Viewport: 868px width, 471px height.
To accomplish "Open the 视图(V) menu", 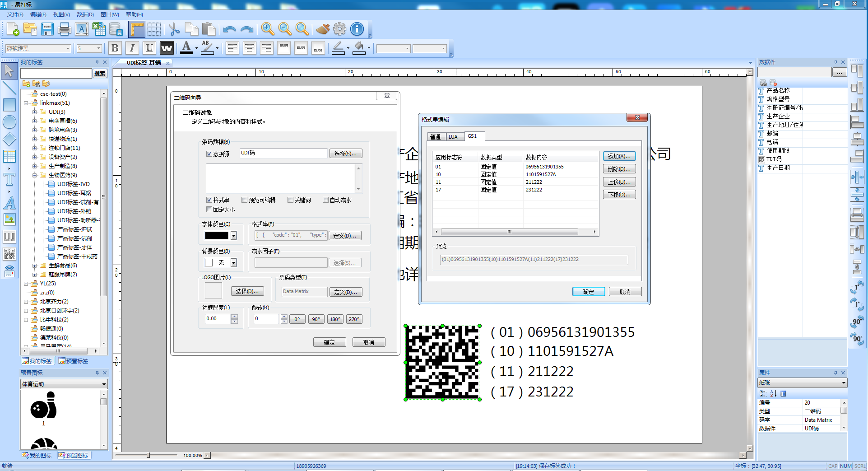I will 61,14.
